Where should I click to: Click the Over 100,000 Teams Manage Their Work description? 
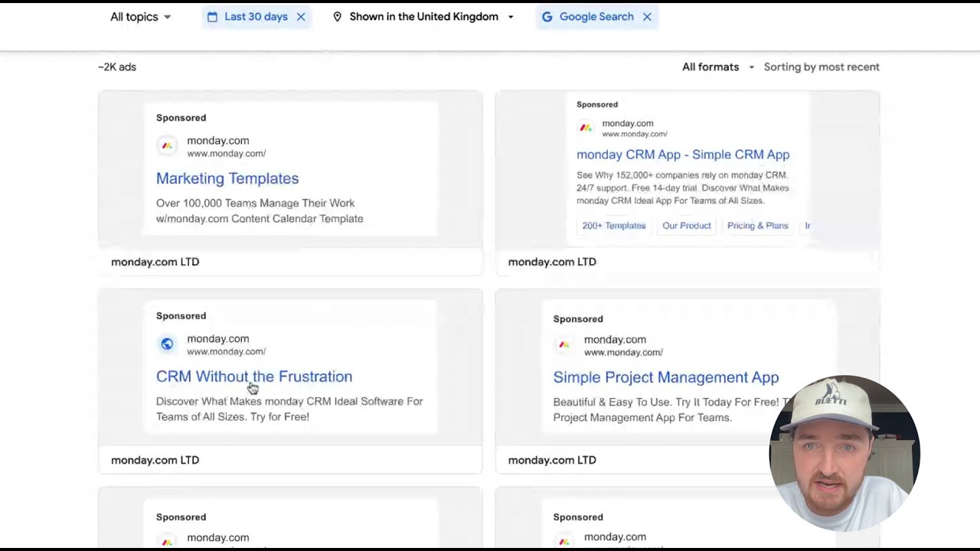point(260,211)
